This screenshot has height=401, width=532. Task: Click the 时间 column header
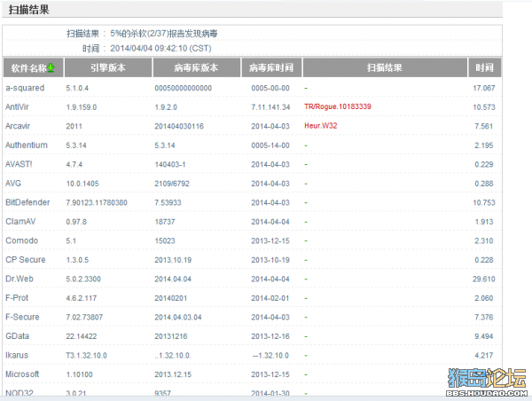point(484,67)
